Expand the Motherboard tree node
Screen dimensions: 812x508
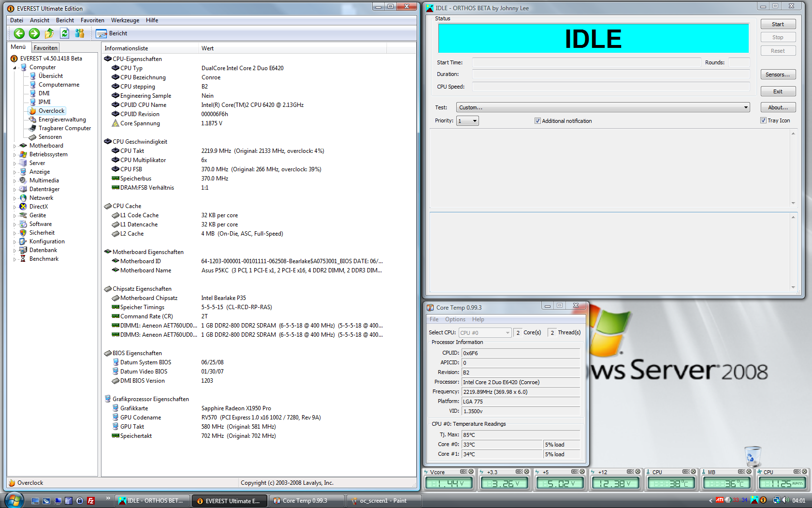pyautogui.click(x=14, y=146)
